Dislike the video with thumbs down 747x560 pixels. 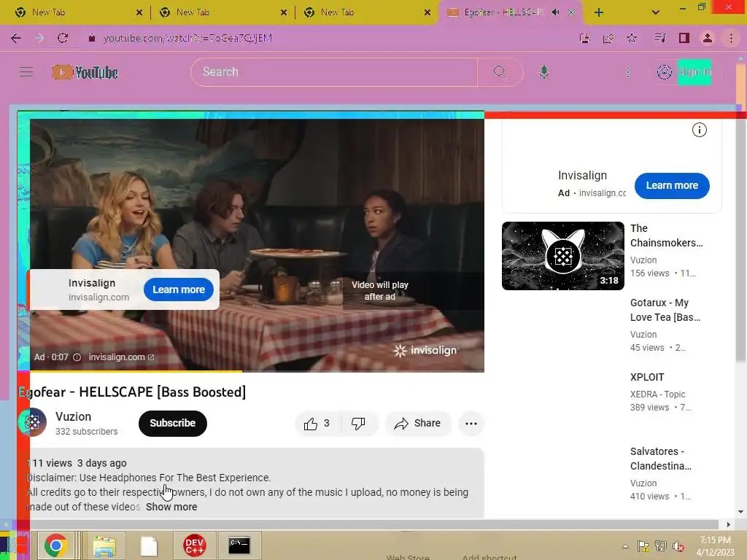pos(358,424)
